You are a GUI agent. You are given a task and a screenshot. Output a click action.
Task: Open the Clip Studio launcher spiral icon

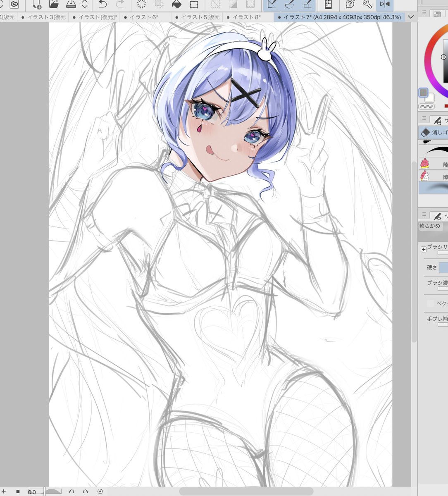(15, 4)
